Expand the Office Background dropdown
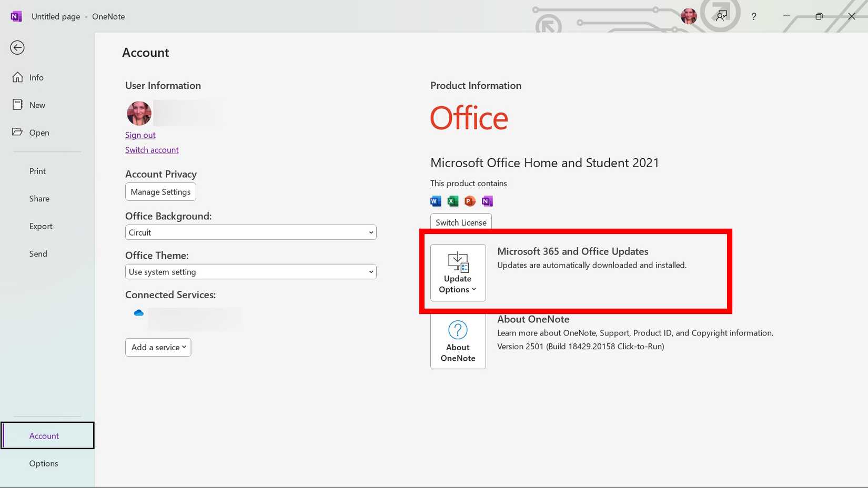Viewport: 868px width, 488px height. (x=250, y=232)
